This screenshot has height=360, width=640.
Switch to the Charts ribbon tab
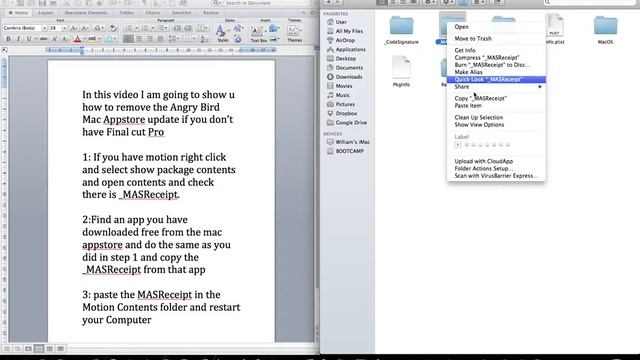click(153, 13)
